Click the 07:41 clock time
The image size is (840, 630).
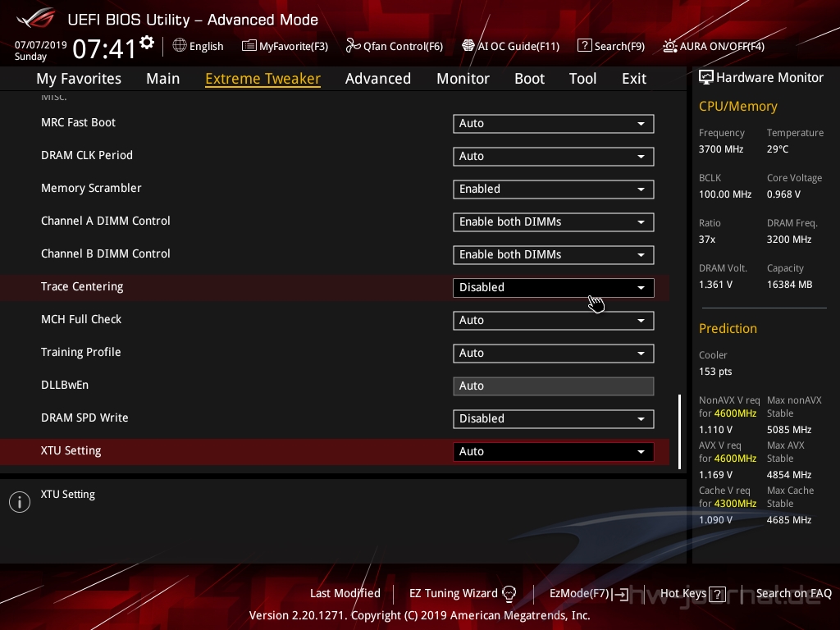104,49
